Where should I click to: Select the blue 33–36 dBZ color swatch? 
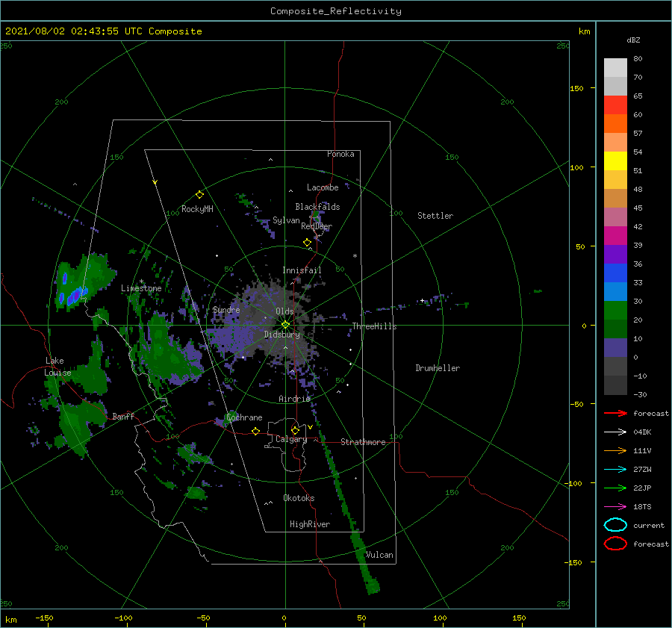pyautogui.click(x=615, y=273)
